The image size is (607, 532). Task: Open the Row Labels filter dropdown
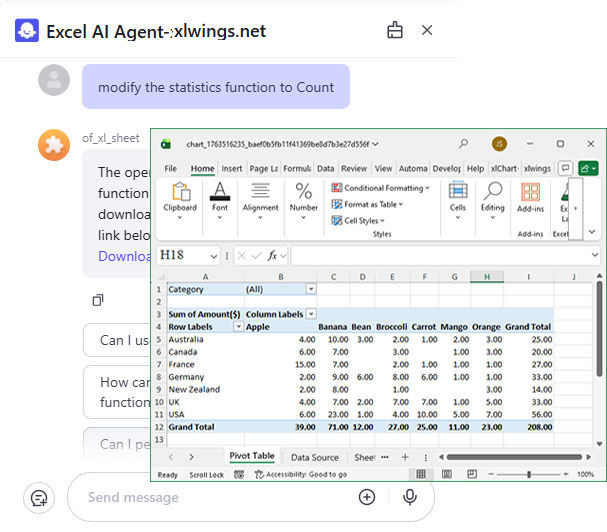(238, 326)
